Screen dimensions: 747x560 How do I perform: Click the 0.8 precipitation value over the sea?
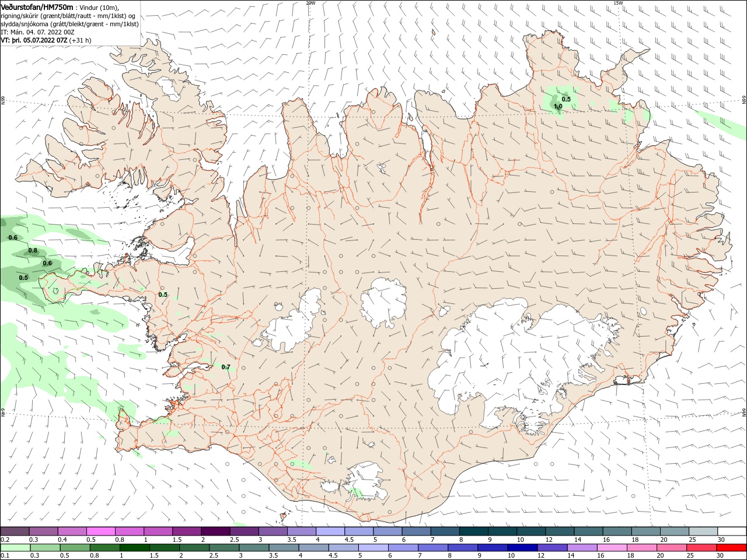coord(33,250)
